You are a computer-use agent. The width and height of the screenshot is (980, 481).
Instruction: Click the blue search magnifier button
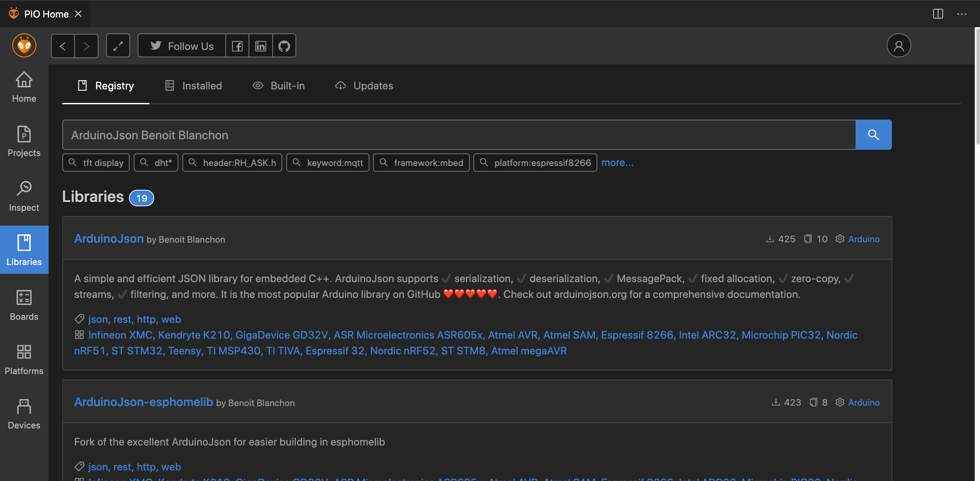873,135
